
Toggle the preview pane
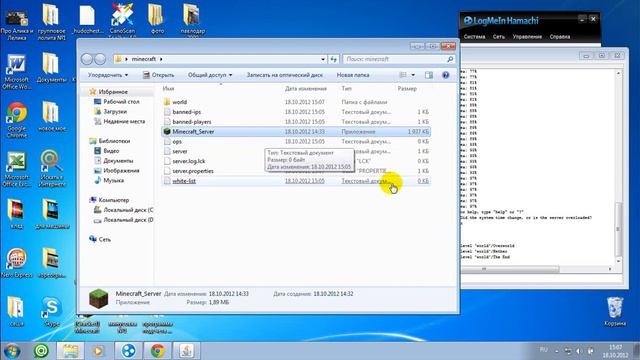pos(429,75)
